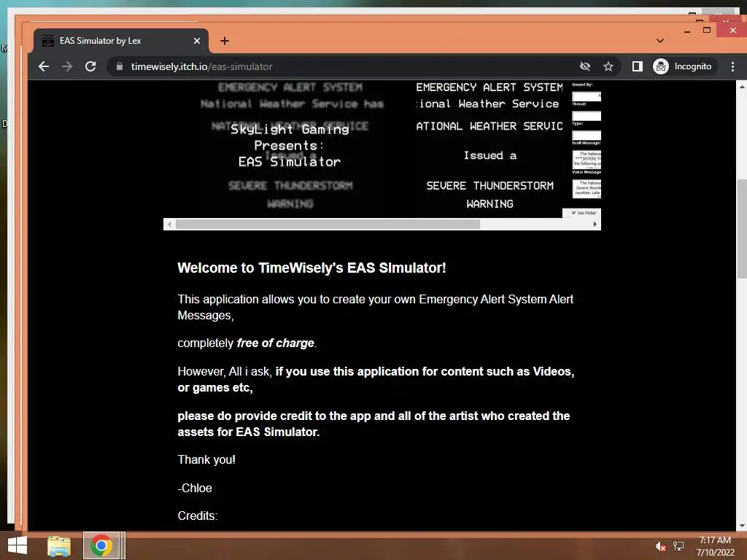Click the 'Thank you!' line
Screen dimensions: 747x560
pyautogui.click(x=206, y=459)
